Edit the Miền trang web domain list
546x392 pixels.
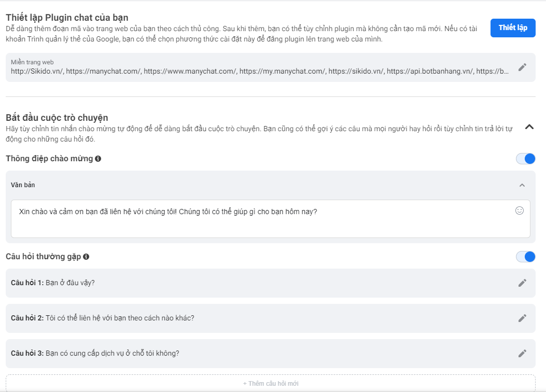pos(522,67)
